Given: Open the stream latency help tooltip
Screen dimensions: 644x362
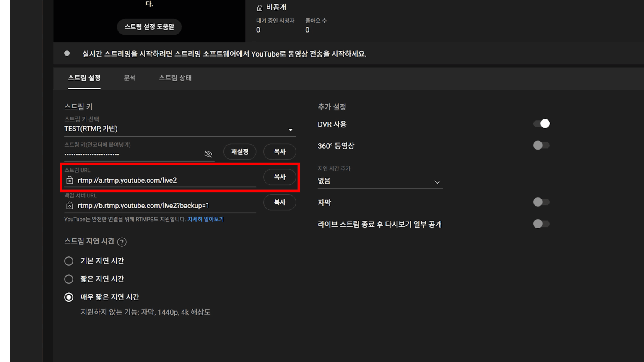Looking at the screenshot, I should point(122,241).
